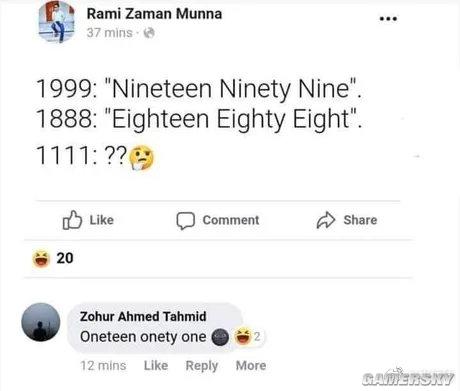Screen dimensions: 460x391
Task: Click the thinking face emoji in post
Action: (x=142, y=157)
